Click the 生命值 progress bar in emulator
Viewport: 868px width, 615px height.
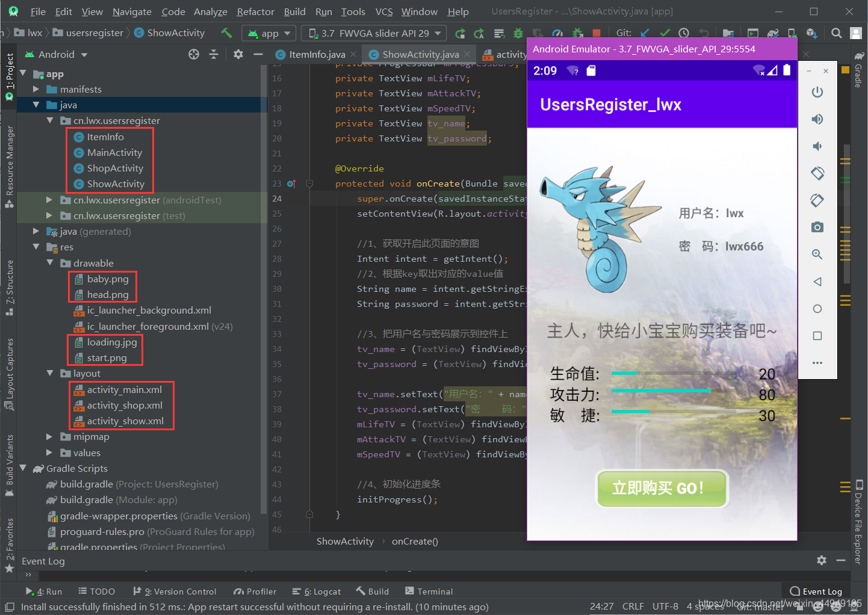(674, 374)
